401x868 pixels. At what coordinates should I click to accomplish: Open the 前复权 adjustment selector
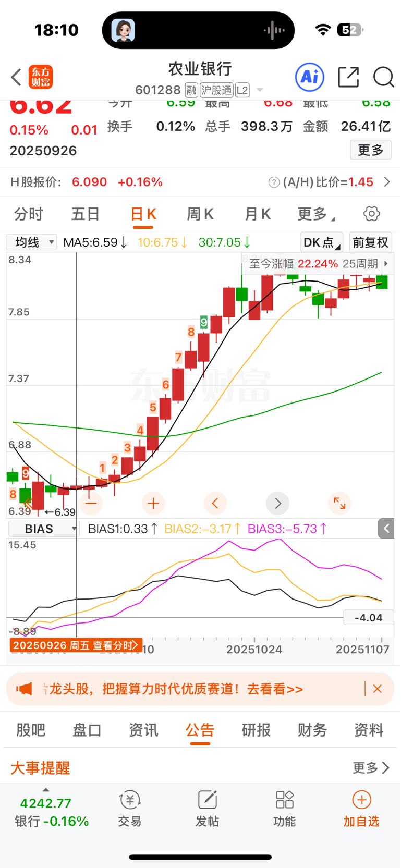tap(370, 242)
